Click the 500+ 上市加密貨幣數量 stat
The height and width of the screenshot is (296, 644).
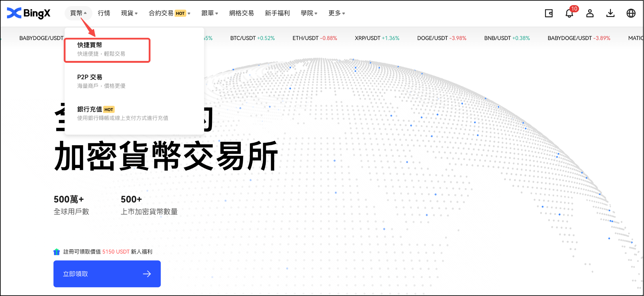tap(149, 205)
